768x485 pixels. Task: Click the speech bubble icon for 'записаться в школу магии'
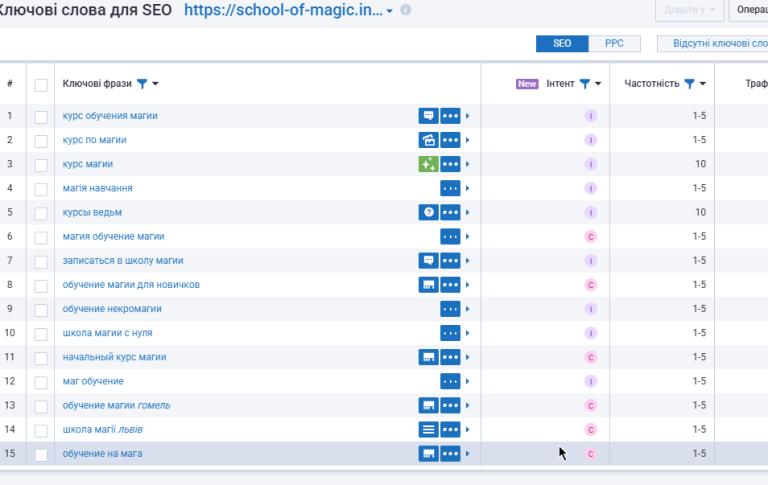point(428,261)
